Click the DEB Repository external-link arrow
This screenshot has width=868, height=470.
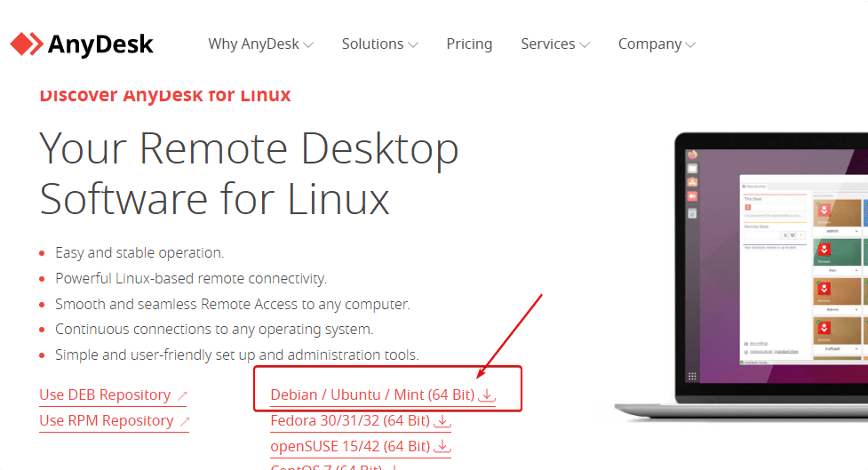point(182,395)
